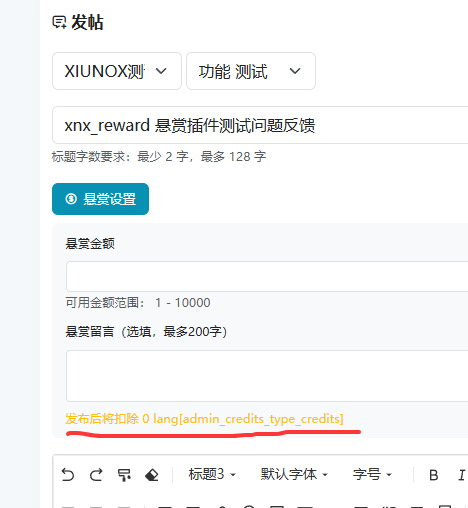Focus the 悬赏金额 amount input
The width and height of the screenshot is (468, 508).
(267, 276)
